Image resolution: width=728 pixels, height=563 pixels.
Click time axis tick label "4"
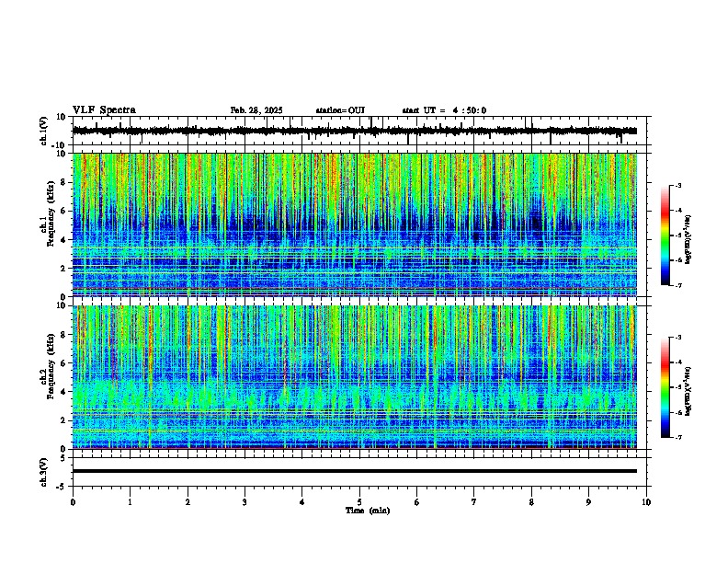pos(301,502)
